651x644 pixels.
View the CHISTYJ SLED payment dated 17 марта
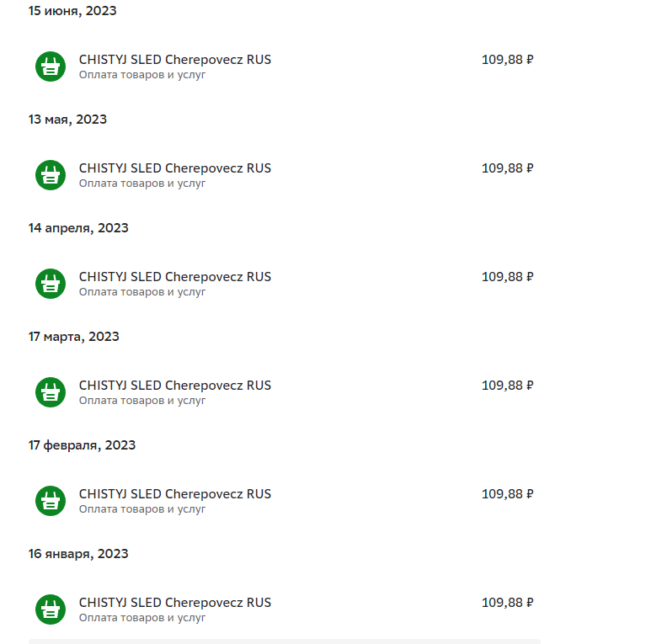pos(175,386)
